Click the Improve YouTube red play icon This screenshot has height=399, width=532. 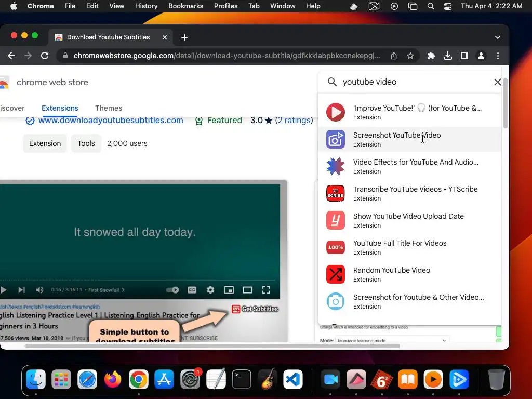point(336,112)
